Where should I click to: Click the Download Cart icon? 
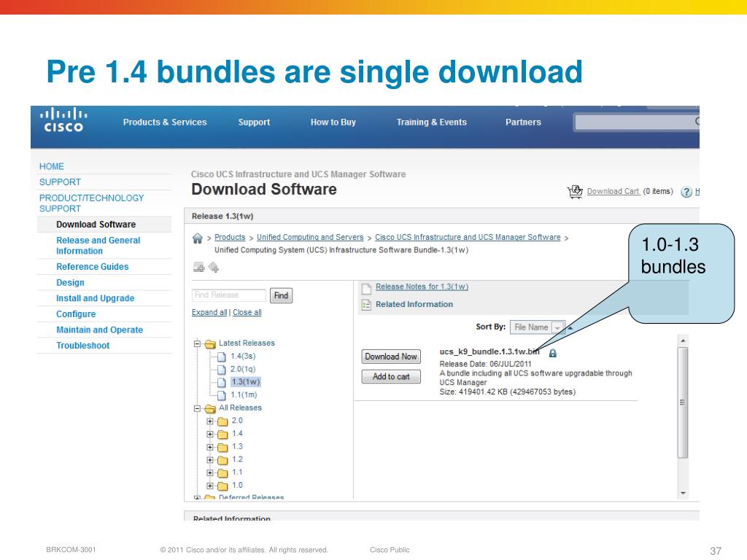575,192
